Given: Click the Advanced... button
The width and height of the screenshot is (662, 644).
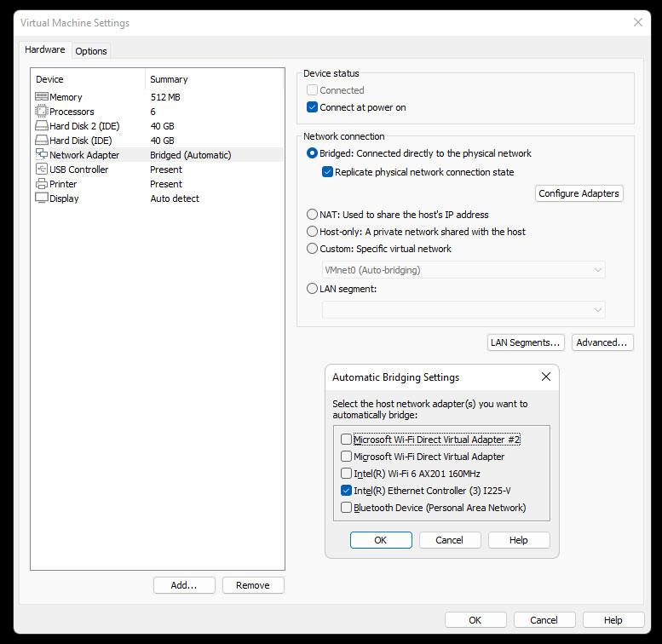Looking at the screenshot, I should point(602,342).
